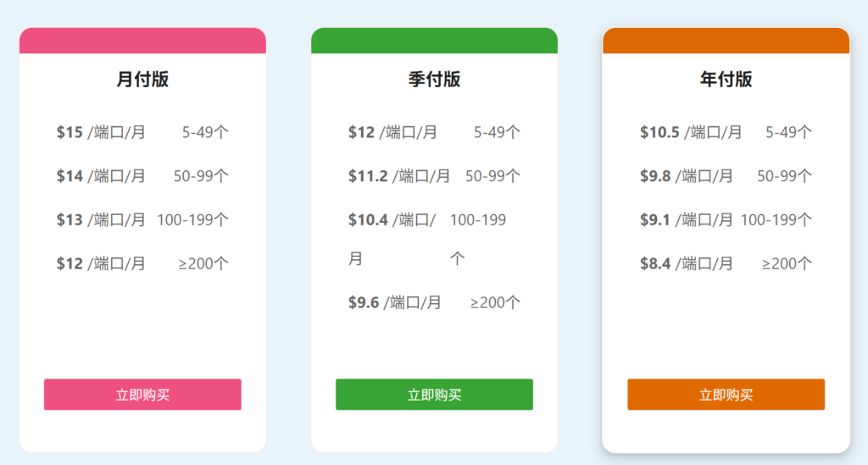
Task: Select the $14 /端口/月 price row
Action: 101,176
